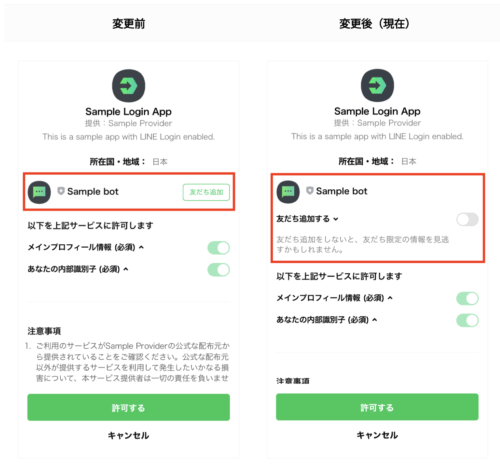The width and height of the screenshot is (500, 467).
Task: Click Sample Login App icon in 変更前 panel
Action: coord(128,86)
